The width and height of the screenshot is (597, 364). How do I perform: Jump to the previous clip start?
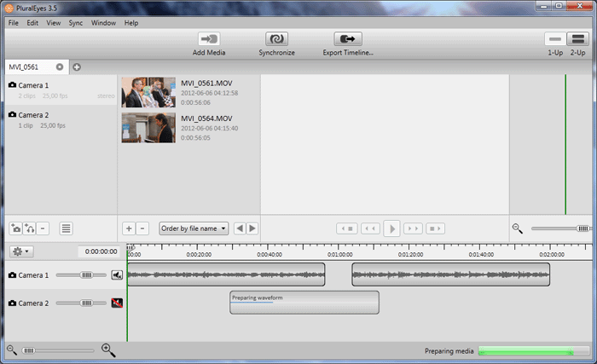coord(347,228)
